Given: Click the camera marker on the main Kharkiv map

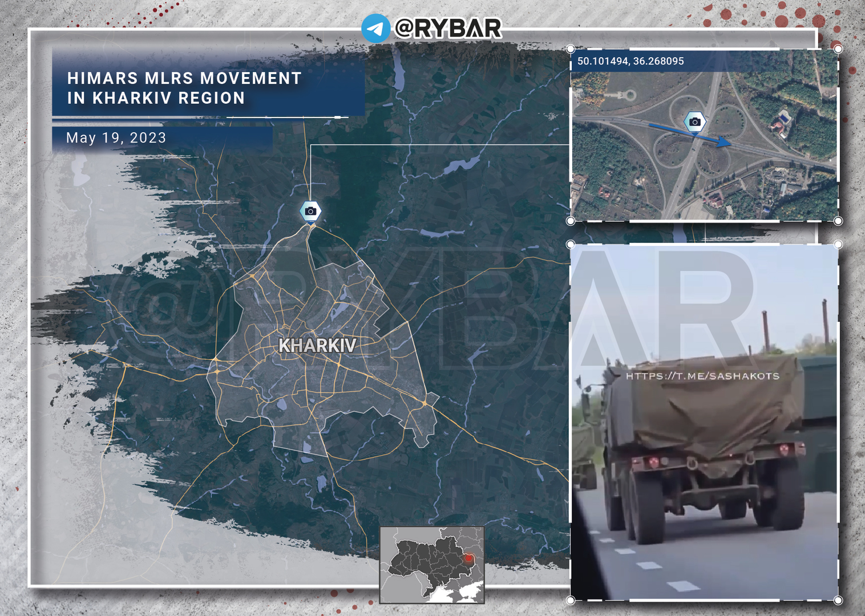Looking at the screenshot, I should [x=310, y=211].
